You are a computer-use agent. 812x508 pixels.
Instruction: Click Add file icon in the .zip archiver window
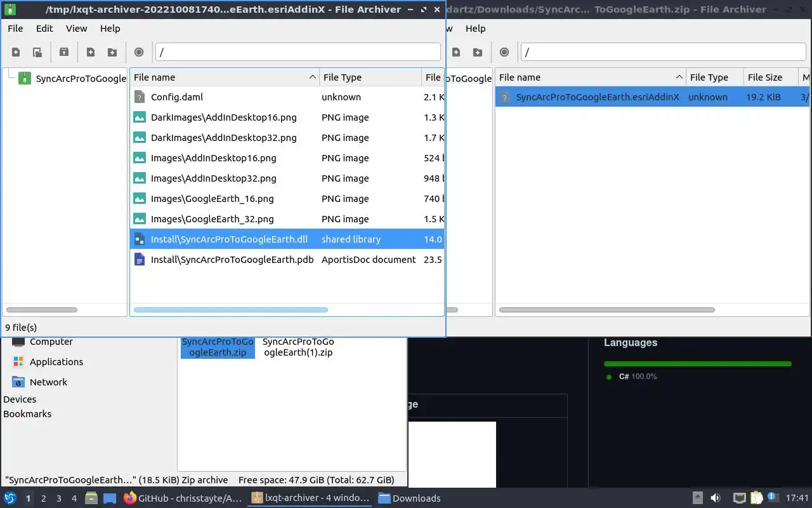click(456, 52)
